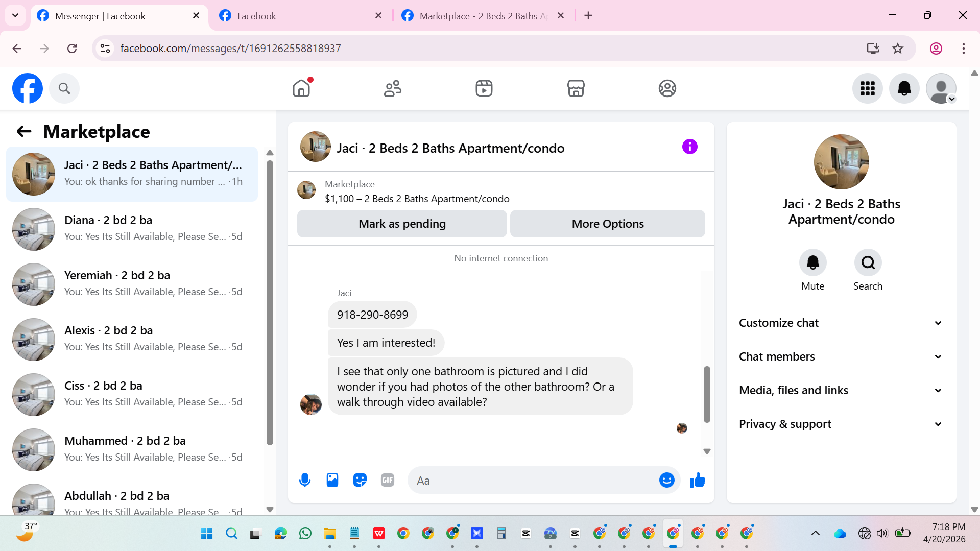This screenshot has height=551, width=980.
Task: Open the Friends icon in top navigation
Action: coord(393,88)
